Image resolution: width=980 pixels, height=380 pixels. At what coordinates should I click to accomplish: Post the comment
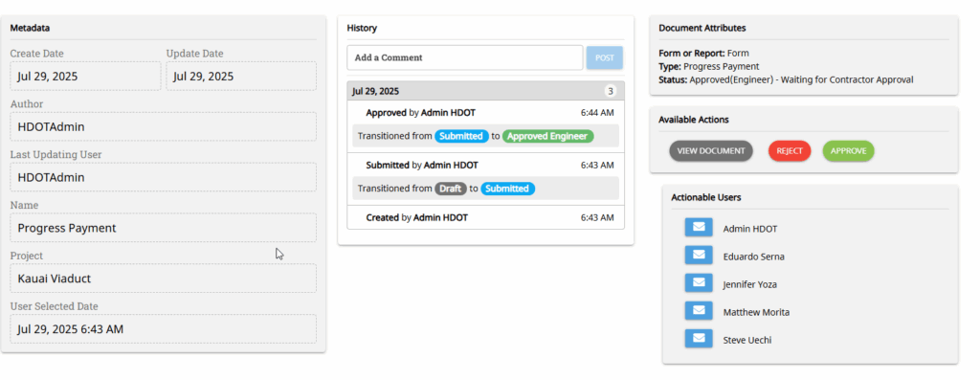coord(605,57)
